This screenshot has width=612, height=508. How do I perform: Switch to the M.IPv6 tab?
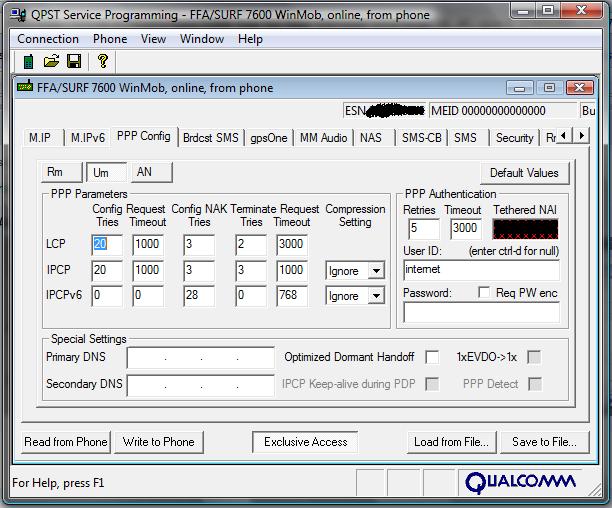pos(88,138)
